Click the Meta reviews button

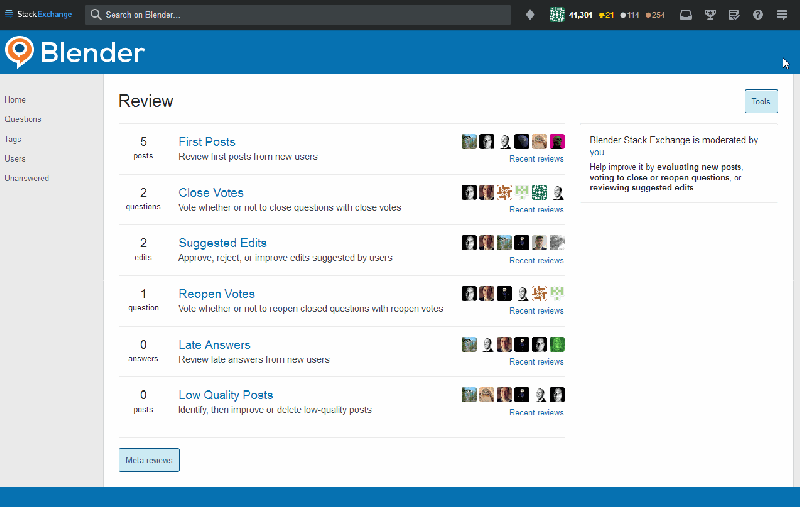coord(149,460)
